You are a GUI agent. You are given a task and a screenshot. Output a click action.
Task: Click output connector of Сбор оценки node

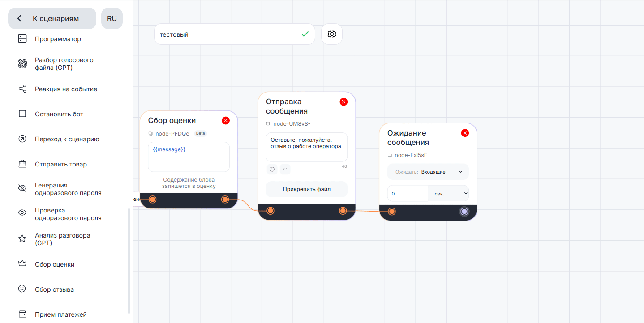(225, 199)
